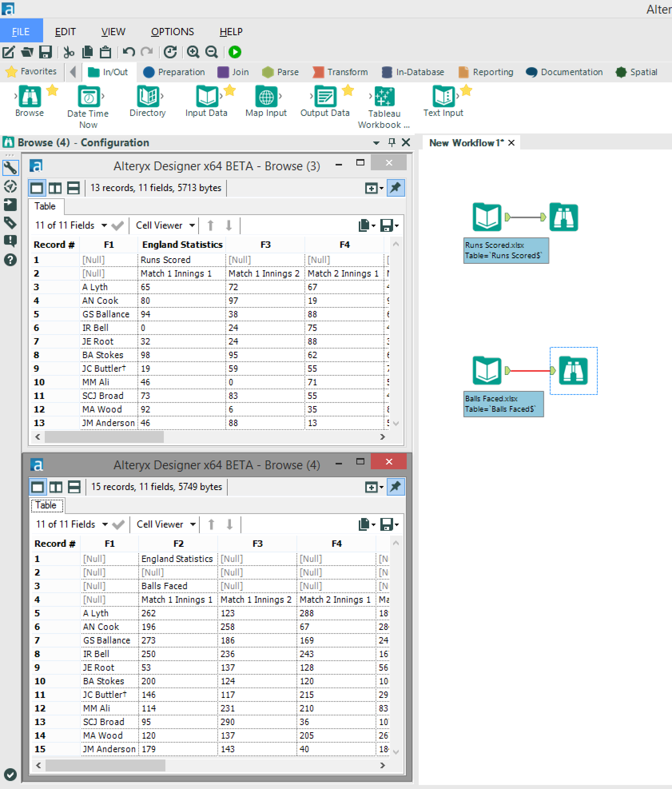Click the Cut scissors icon

click(x=69, y=52)
